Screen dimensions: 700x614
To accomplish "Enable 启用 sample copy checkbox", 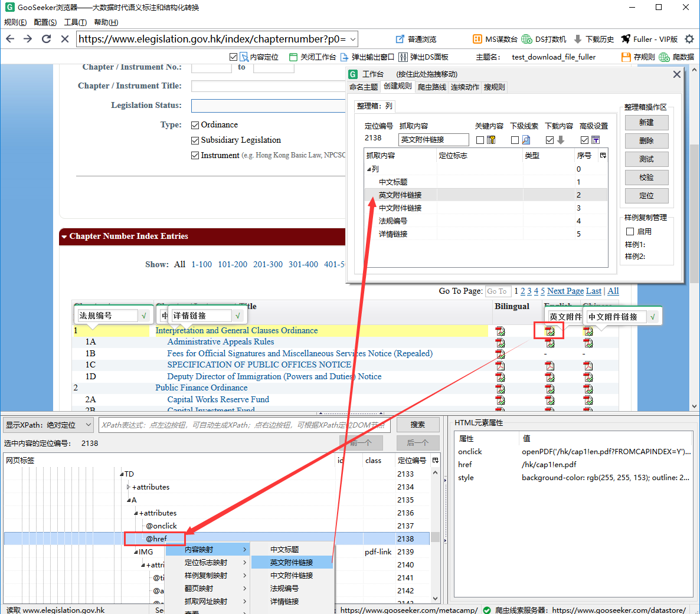I will click(x=630, y=232).
